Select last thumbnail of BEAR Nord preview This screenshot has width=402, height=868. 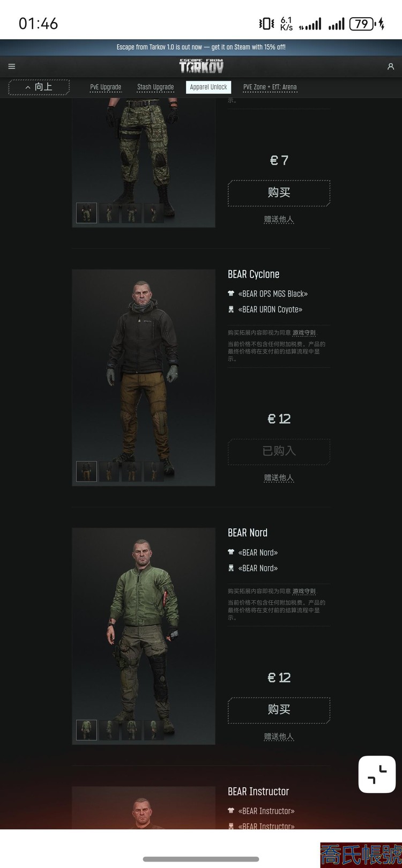(153, 730)
